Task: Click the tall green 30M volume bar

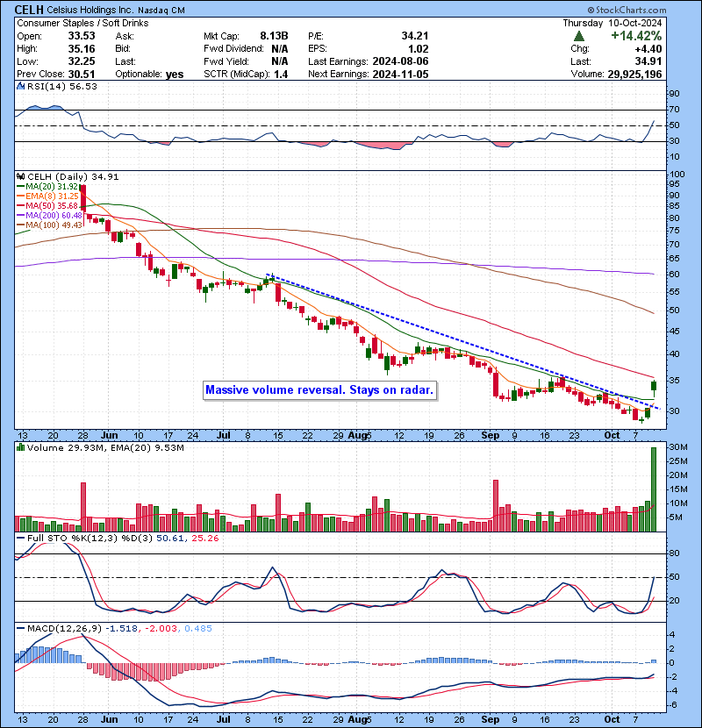Action: [x=654, y=489]
